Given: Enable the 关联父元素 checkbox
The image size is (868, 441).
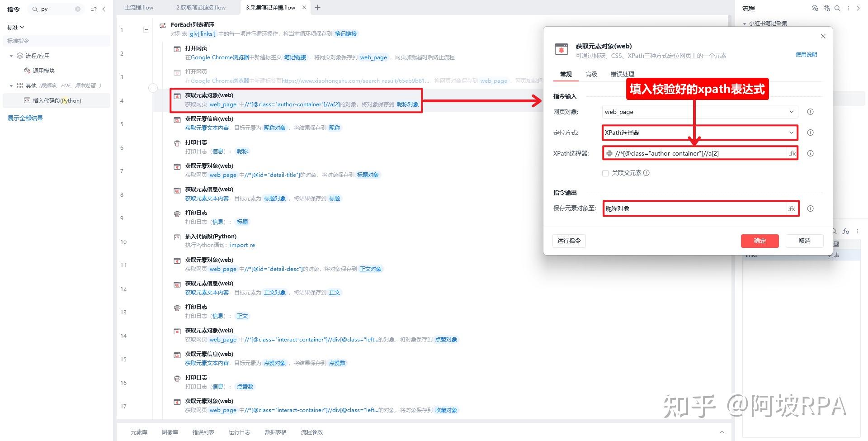Looking at the screenshot, I should tap(605, 173).
